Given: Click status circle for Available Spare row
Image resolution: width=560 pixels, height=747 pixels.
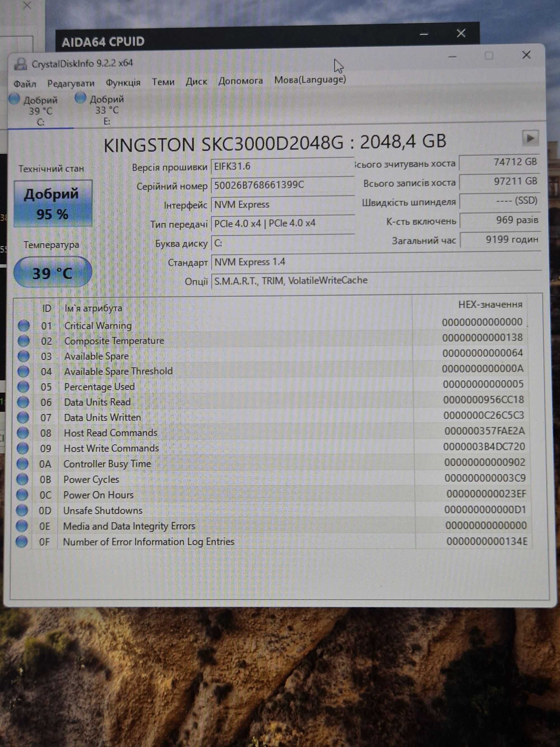Looking at the screenshot, I should [x=23, y=356].
